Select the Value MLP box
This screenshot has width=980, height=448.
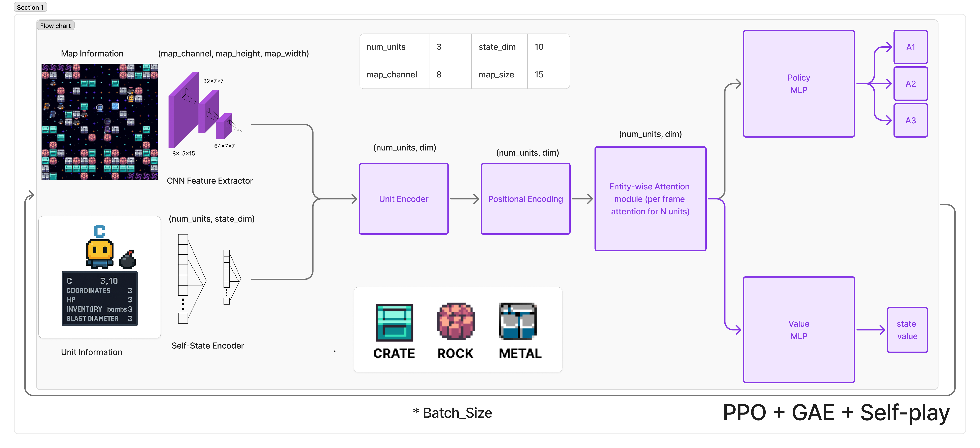[x=798, y=330]
